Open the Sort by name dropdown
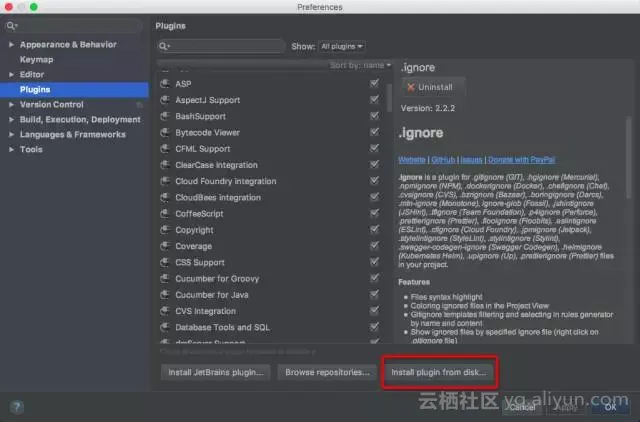Viewport: 640px width, 422px height. click(360, 65)
